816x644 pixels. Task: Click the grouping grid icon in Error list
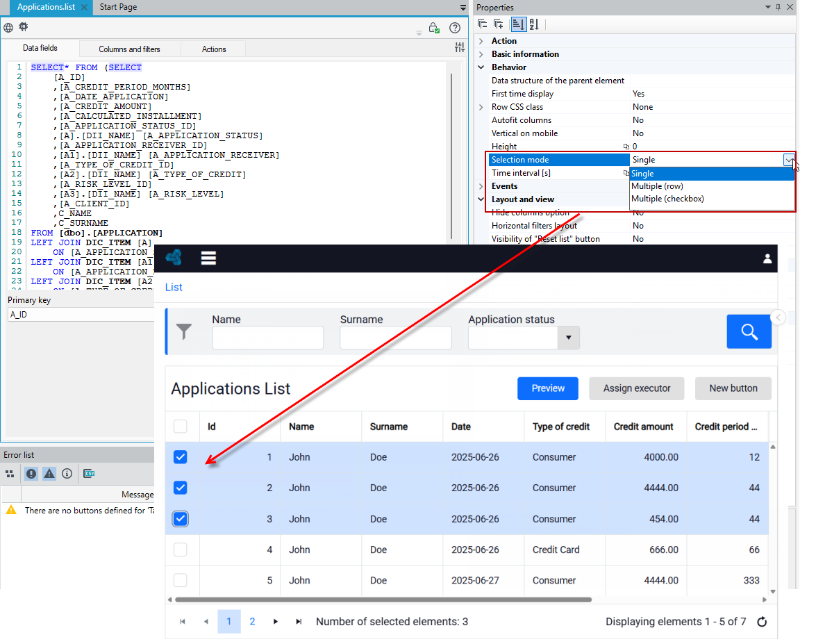[10, 474]
